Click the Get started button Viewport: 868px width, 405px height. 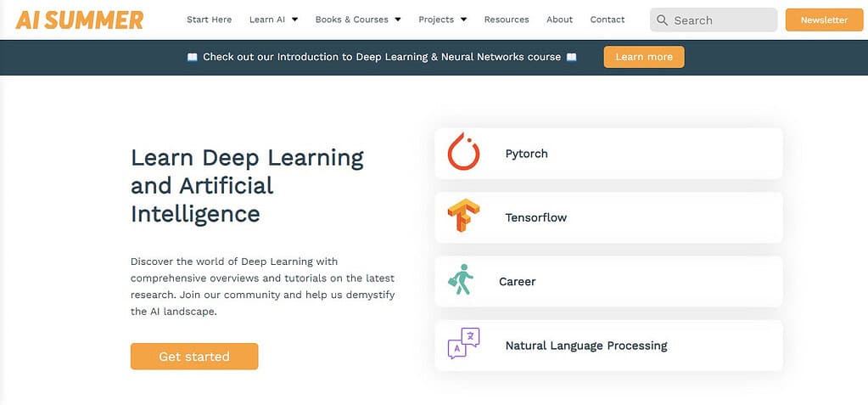point(194,357)
